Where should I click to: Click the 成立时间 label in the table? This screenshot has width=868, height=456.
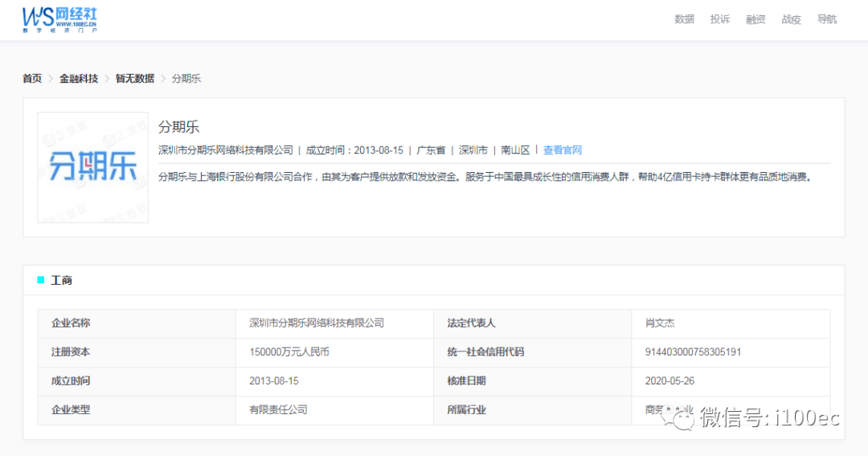coord(70,381)
